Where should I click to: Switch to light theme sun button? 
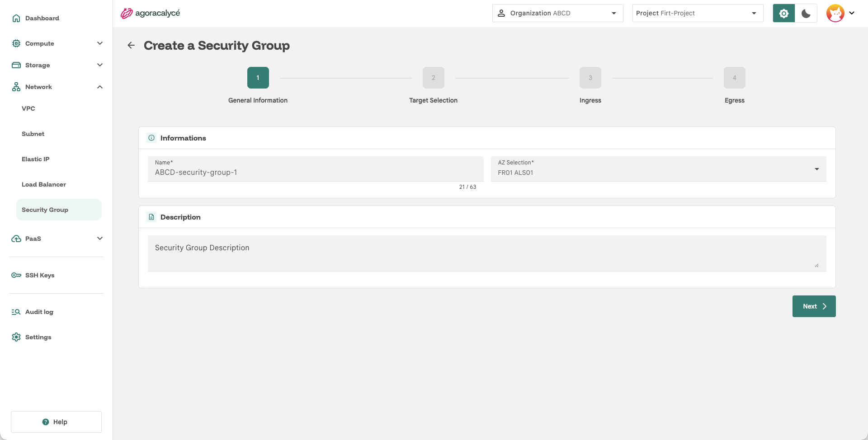[x=784, y=13]
